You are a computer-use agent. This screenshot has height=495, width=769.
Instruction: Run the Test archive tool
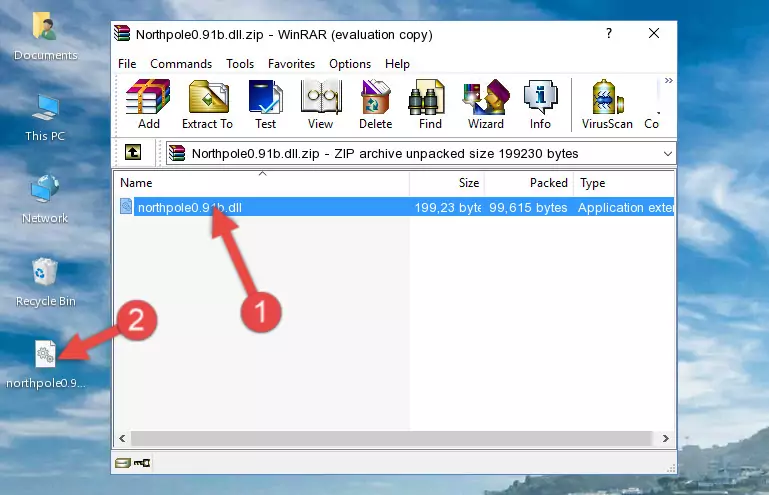265,104
